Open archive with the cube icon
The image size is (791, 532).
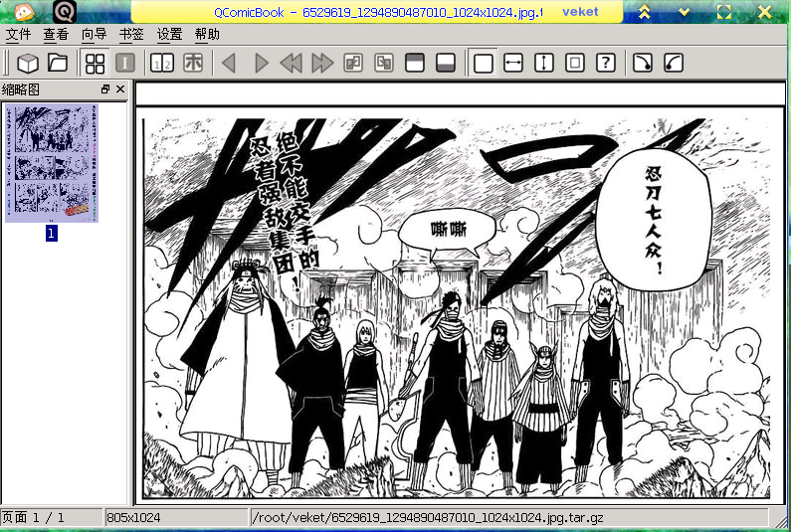pos(28,63)
